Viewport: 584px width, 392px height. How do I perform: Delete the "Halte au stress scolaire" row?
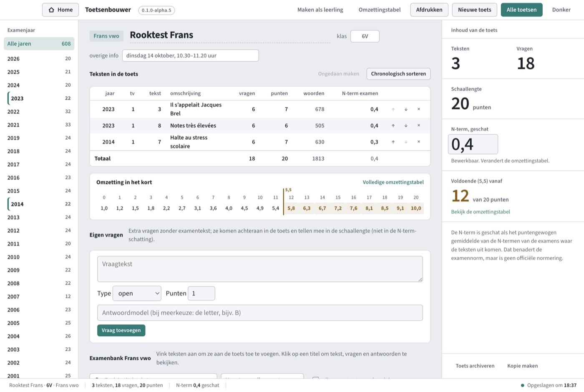coord(419,142)
